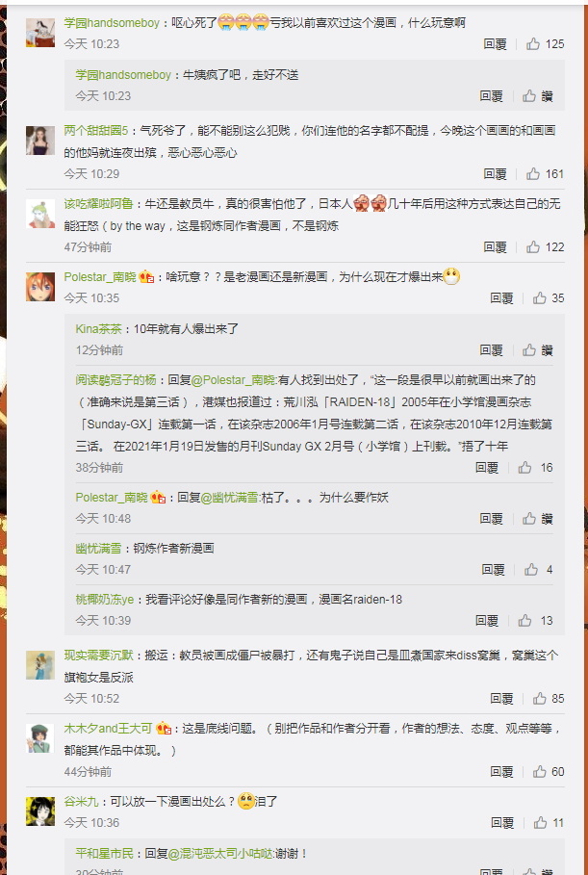This screenshot has width=588, height=875.
Task: Open the @混沌恶太司小咕哒 mention link
Action: click(x=220, y=854)
